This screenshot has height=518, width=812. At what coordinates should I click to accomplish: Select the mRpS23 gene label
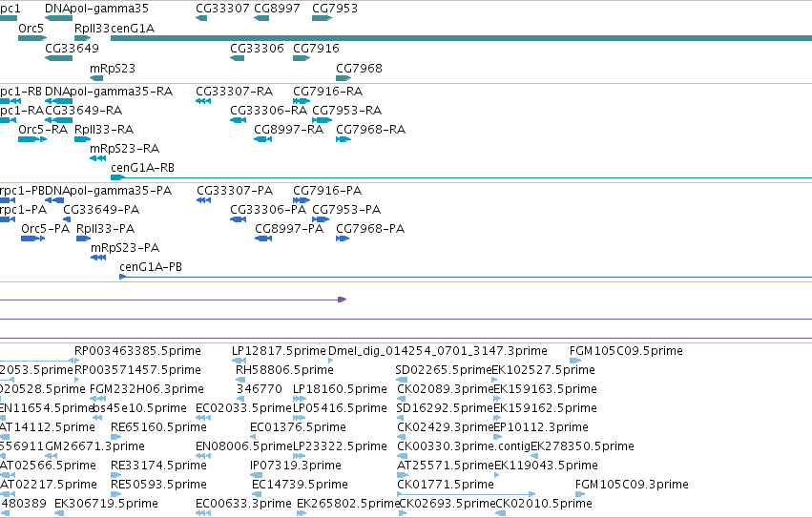[113, 69]
